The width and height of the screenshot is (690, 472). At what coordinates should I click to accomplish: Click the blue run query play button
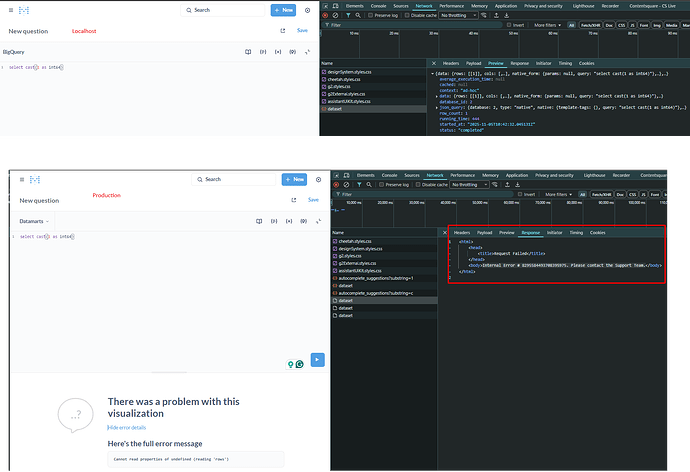(x=317, y=359)
